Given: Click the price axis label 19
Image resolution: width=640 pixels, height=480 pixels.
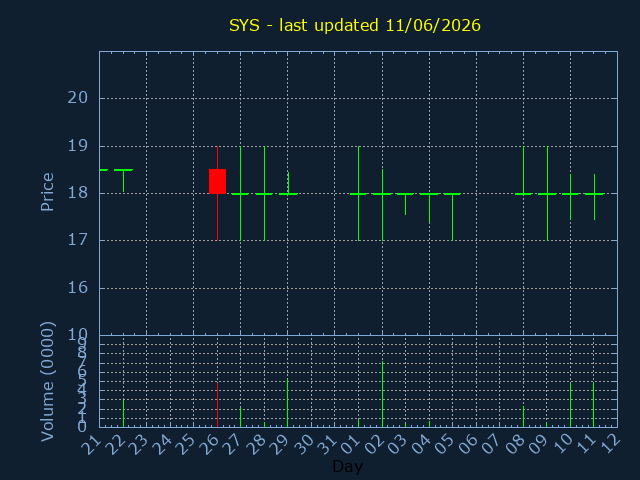Looking at the screenshot, I should point(78,146).
